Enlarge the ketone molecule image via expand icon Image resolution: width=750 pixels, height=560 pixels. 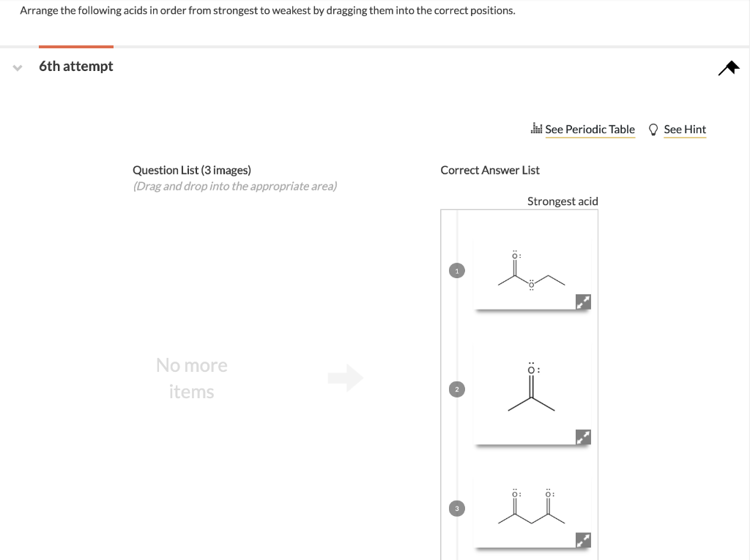tap(584, 436)
